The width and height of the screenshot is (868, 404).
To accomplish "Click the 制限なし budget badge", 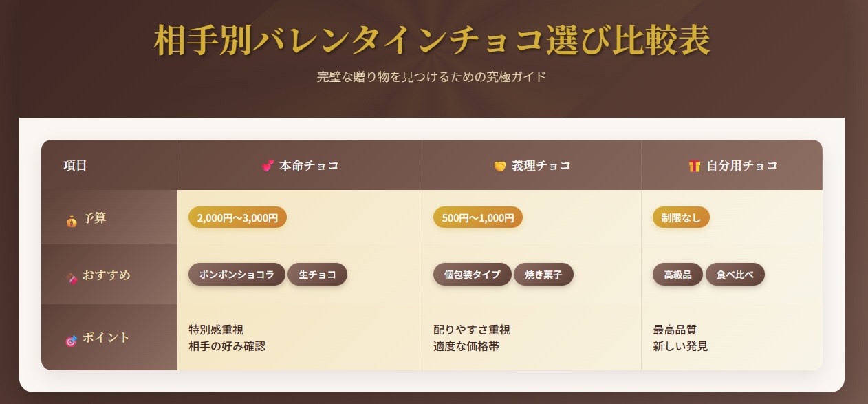I will 681,217.
